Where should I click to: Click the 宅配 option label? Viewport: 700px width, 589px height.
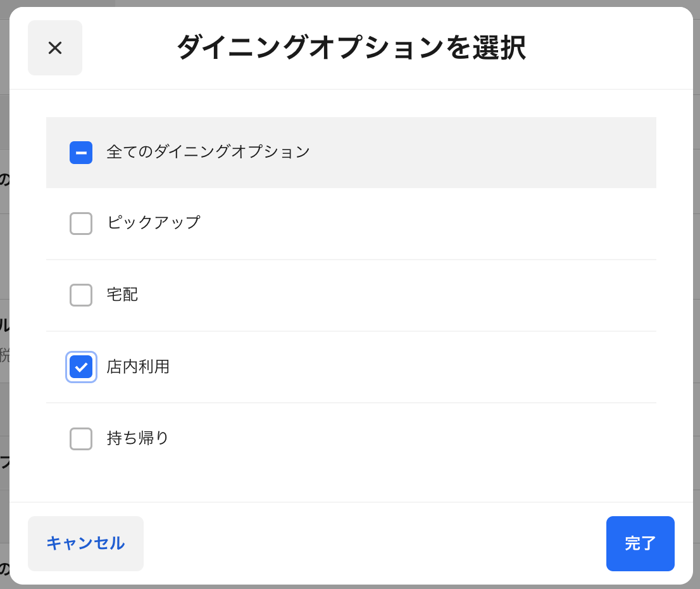(122, 294)
